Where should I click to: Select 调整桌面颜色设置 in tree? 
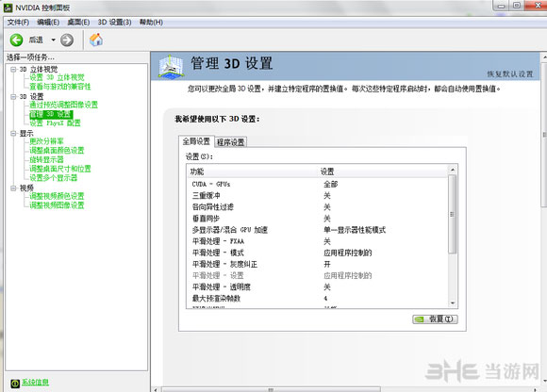(x=57, y=150)
